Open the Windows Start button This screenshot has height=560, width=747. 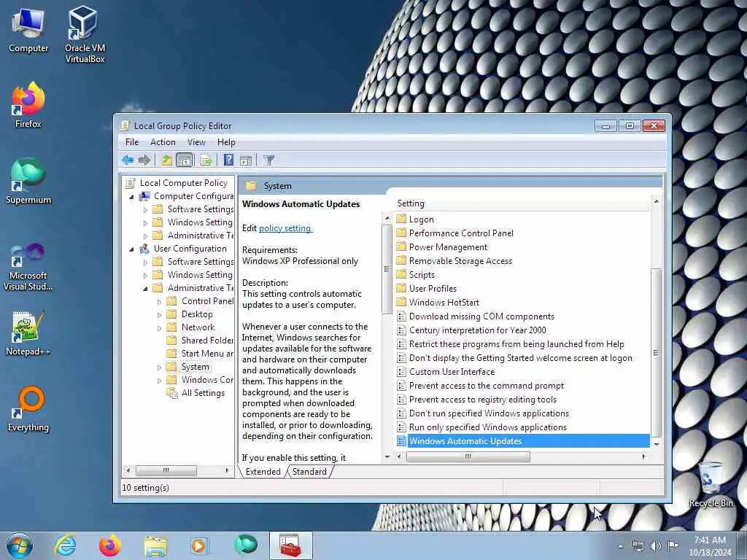20,545
